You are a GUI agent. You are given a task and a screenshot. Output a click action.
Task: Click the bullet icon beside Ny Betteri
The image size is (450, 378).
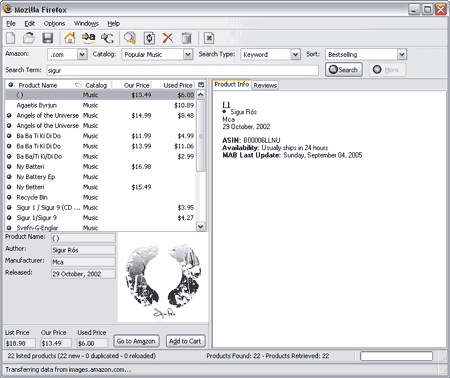click(x=9, y=187)
